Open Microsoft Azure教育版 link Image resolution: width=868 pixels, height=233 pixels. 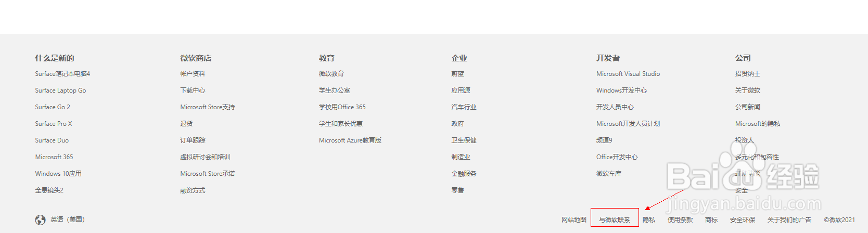click(350, 140)
